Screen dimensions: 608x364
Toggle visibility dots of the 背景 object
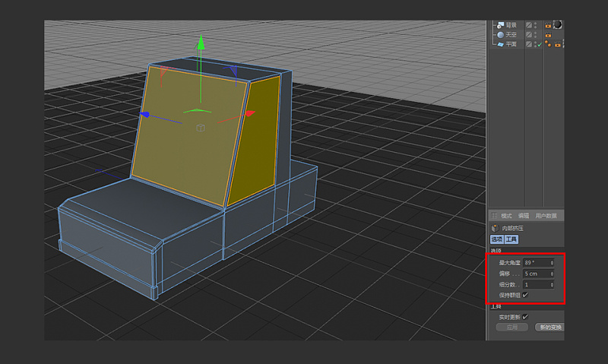[x=536, y=25]
